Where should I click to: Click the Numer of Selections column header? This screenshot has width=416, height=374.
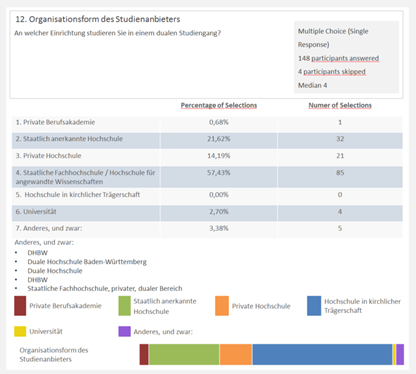coord(340,105)
